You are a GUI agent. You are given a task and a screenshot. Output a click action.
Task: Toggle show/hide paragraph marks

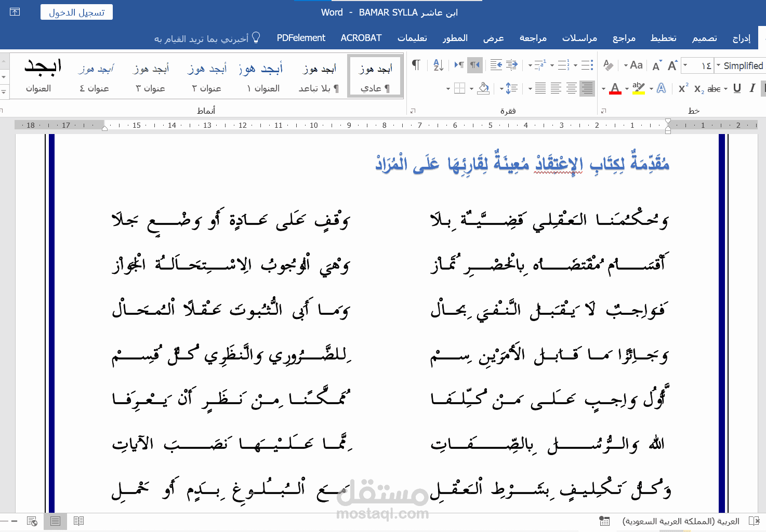pyautogui.click(x=416, y=65)
